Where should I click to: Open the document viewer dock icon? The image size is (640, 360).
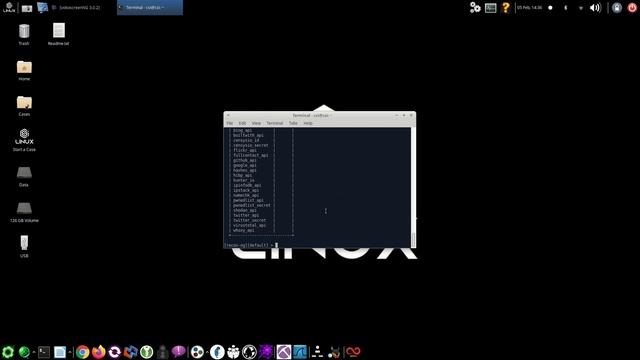pos(60,352)
